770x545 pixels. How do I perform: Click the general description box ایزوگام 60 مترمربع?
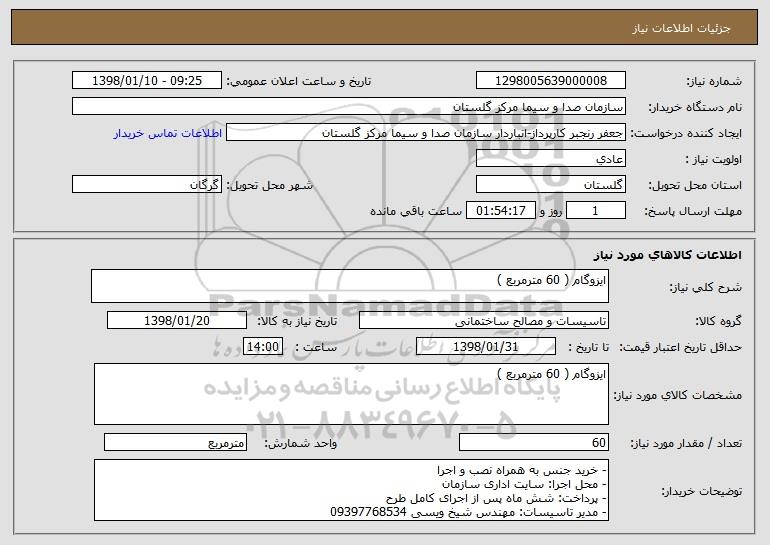coord(350,286)
